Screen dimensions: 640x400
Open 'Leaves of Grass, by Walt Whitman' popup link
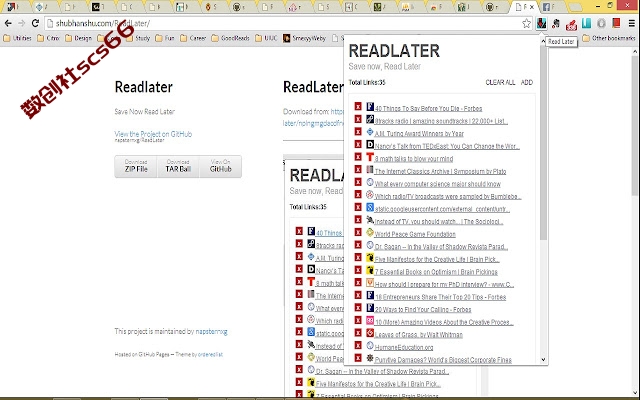[419, 335]
